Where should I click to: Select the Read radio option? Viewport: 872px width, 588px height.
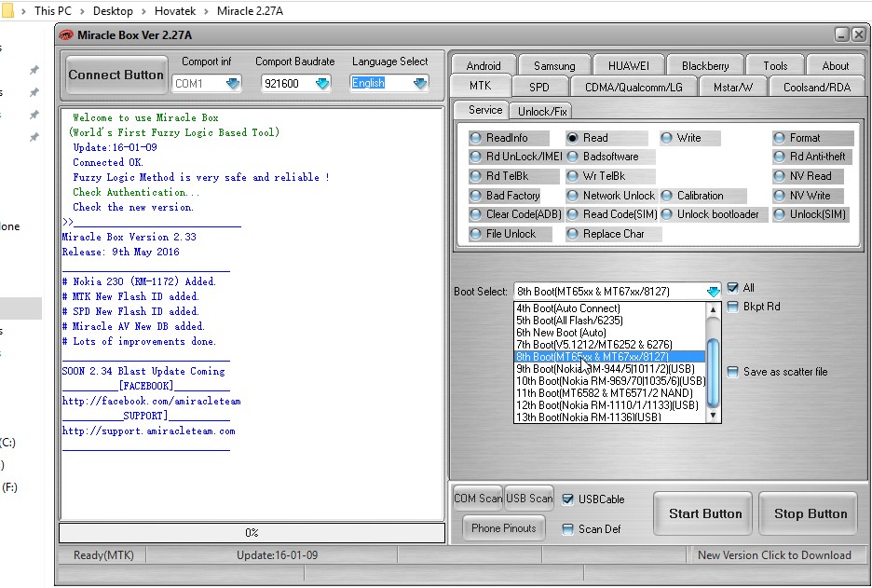(606, 138)
